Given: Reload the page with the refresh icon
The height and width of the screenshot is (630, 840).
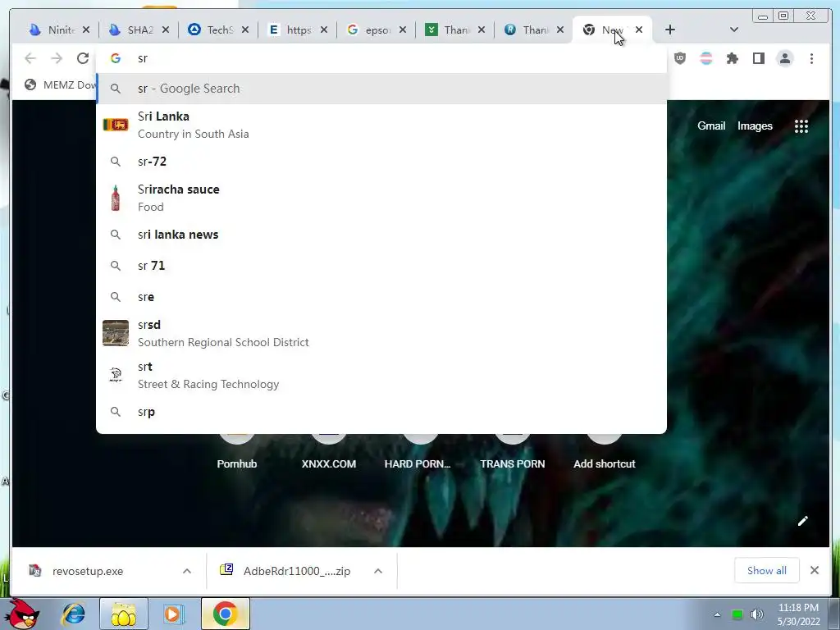Looking at the screenshot, I should tap(83, 58).
